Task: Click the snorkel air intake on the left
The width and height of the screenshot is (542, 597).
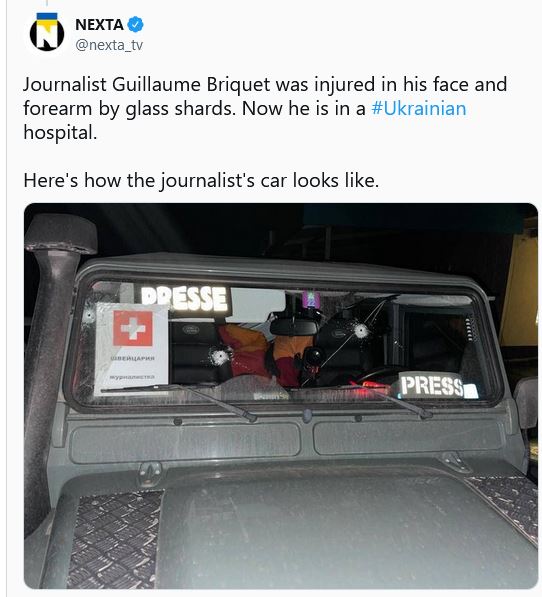Action: point(57,343)
